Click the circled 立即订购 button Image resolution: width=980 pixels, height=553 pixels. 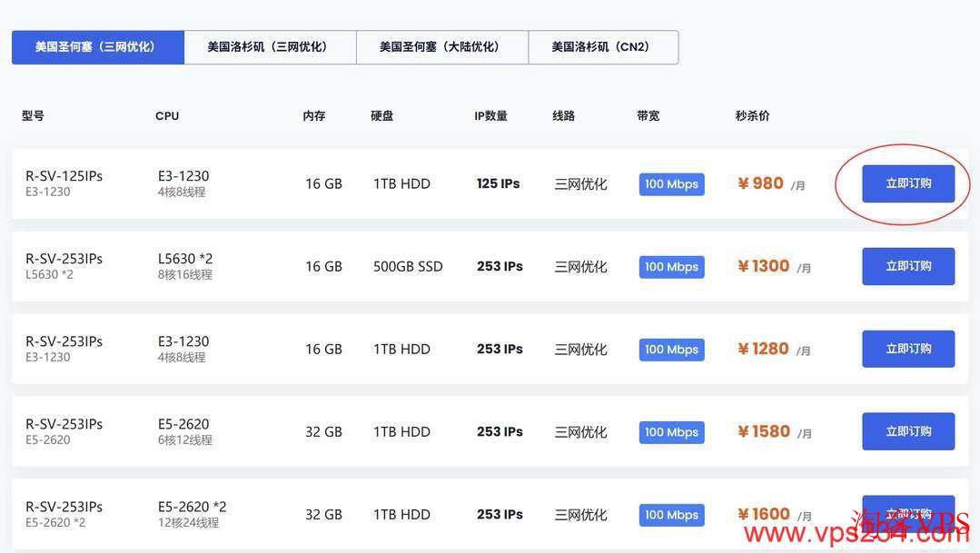coord(908,183)
